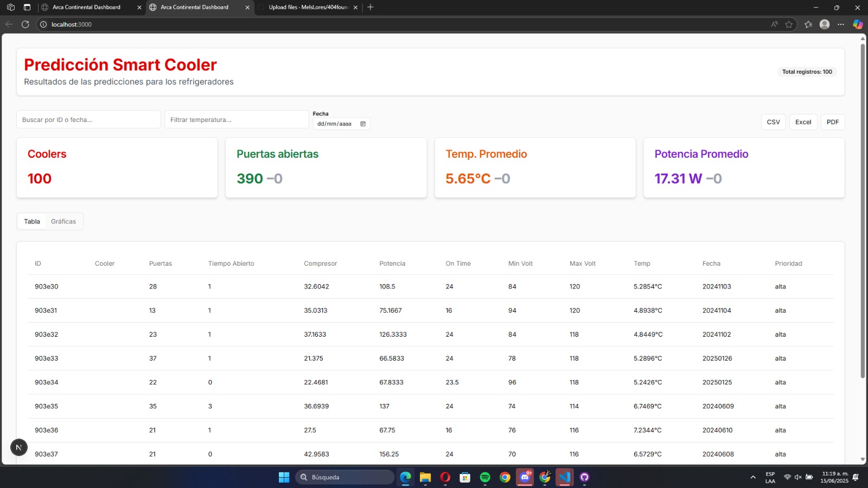The image size is (868, 488).
Task: Open Edge Settings and more menu
Action: [841, 24]
